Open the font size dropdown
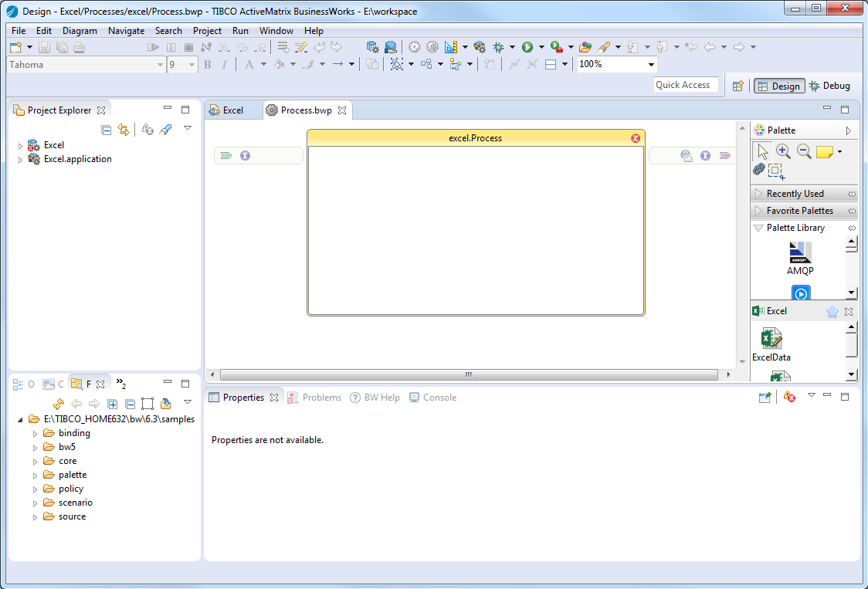 click(192, 66)
